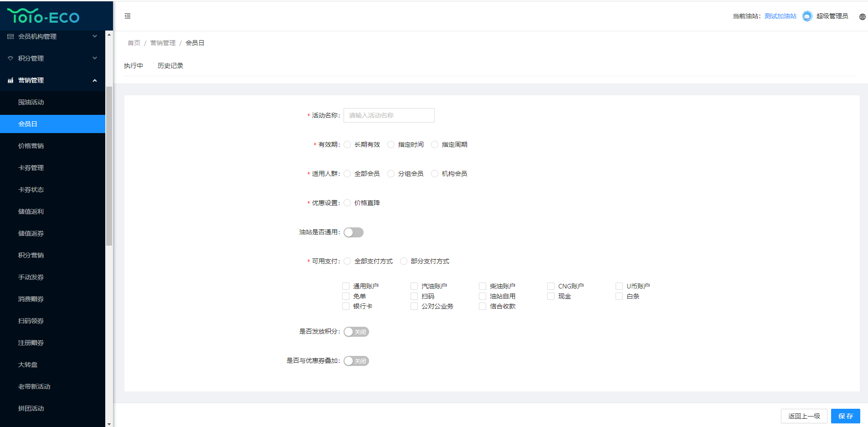Viewport: 868px width, 427px height.
Task: Check the 汽油账户 checkbox
Action: pyautogui.click(x=414, y=286)
